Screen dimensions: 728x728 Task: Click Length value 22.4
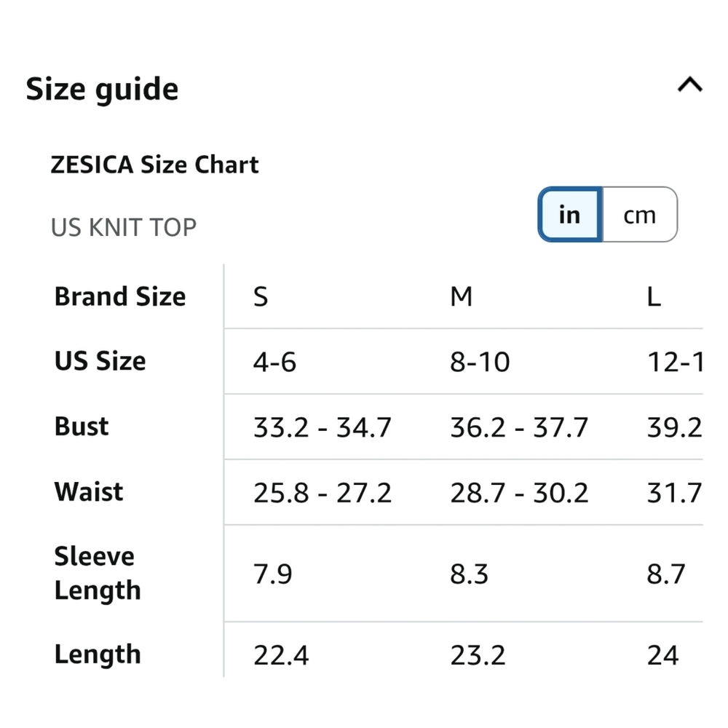(281, 655)
